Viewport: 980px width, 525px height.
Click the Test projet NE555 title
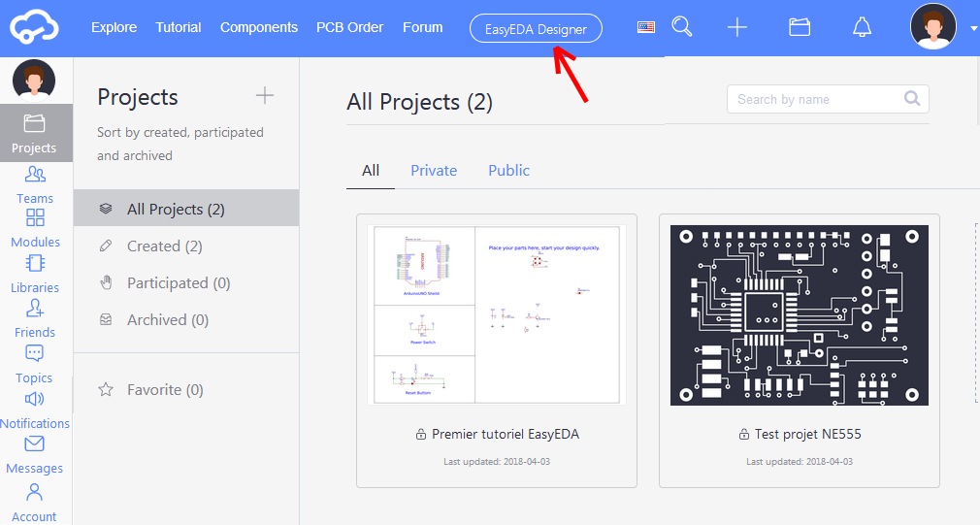tap(807, 434)
